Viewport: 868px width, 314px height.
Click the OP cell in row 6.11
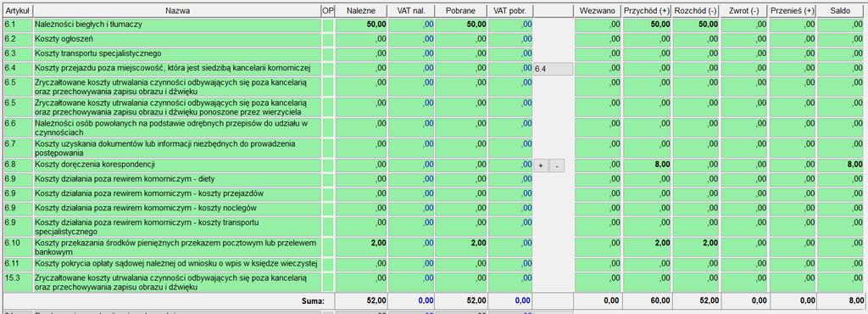click(x=328, y=264)
